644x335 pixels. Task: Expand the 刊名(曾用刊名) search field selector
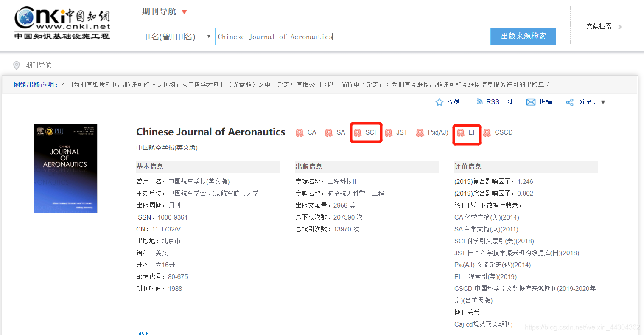[176, 37]
